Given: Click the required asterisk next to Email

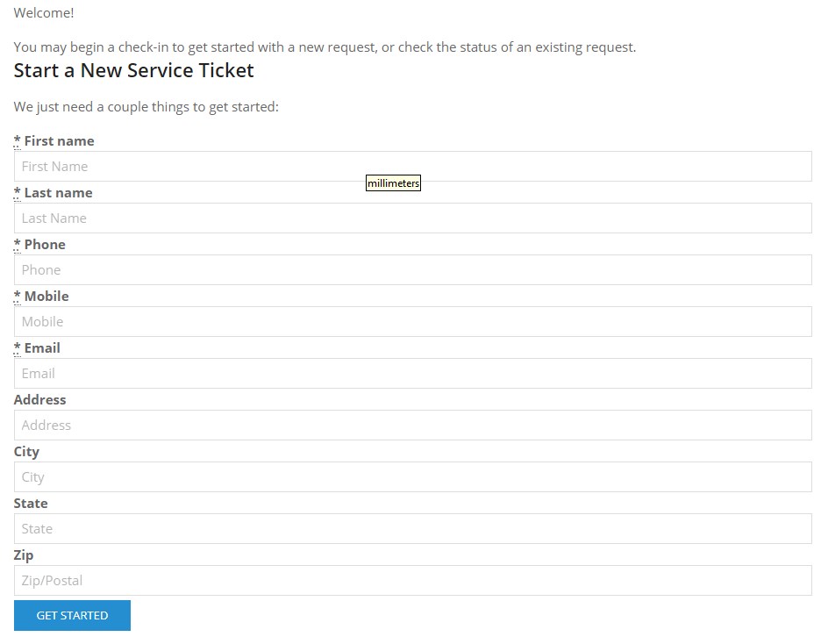Looking at the screenshot, I should point(18,347).
